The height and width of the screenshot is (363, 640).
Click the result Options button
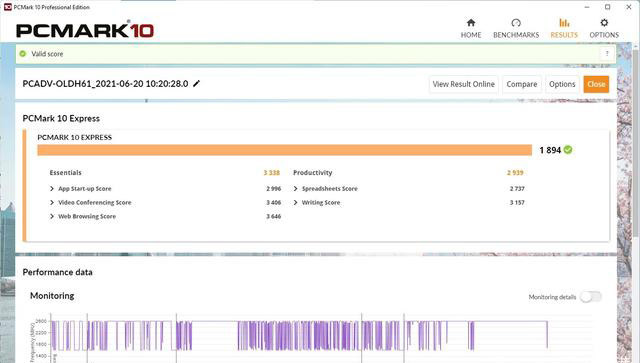(562, 84)
